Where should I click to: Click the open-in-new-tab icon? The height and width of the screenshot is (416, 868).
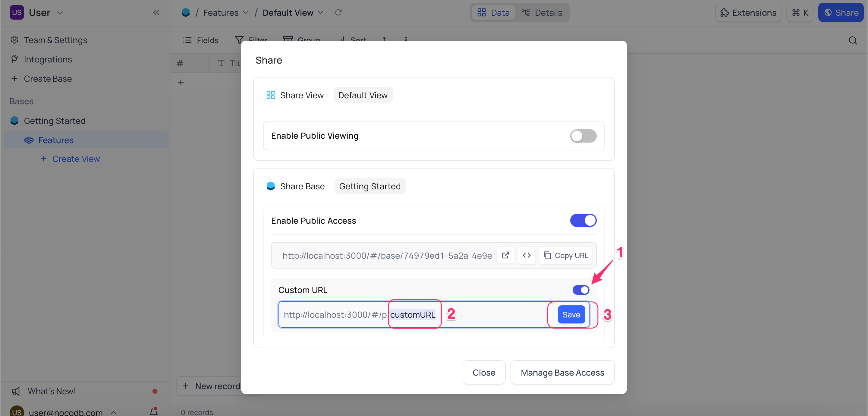505,255
